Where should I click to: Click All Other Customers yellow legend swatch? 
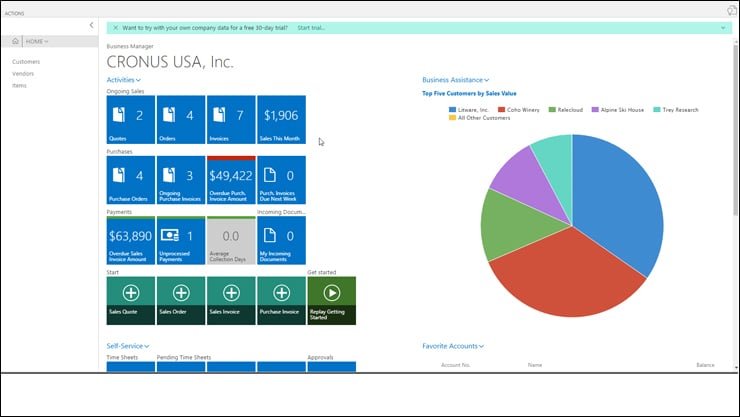coord(452,117)
